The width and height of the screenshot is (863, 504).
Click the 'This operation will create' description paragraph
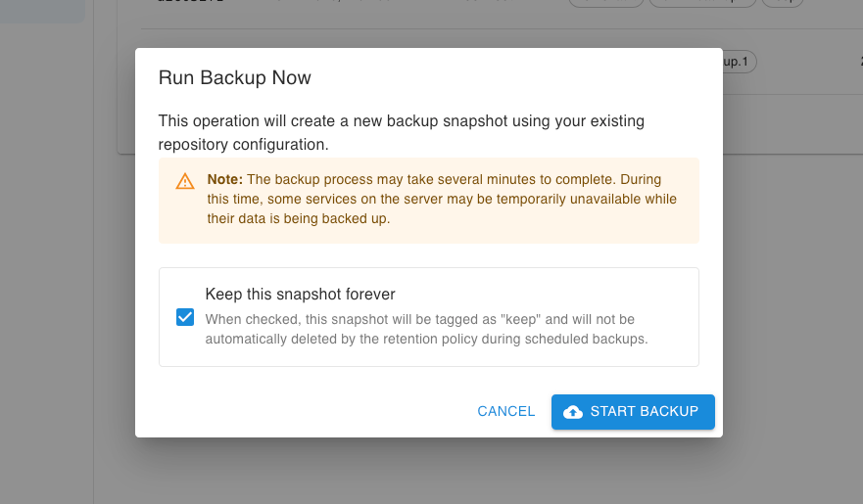(x=402, y=132)
